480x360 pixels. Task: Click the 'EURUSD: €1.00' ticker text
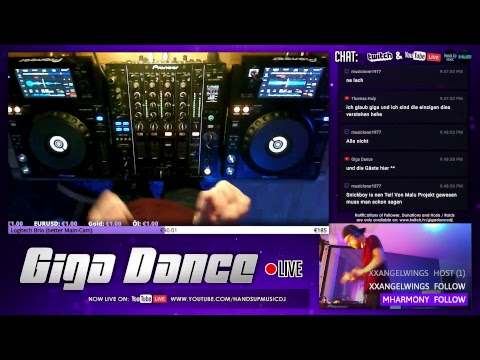click(x=55, y=223)
